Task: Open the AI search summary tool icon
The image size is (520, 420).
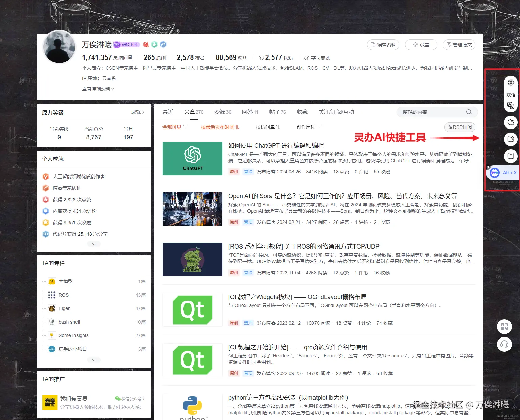Action: [511, 122]
